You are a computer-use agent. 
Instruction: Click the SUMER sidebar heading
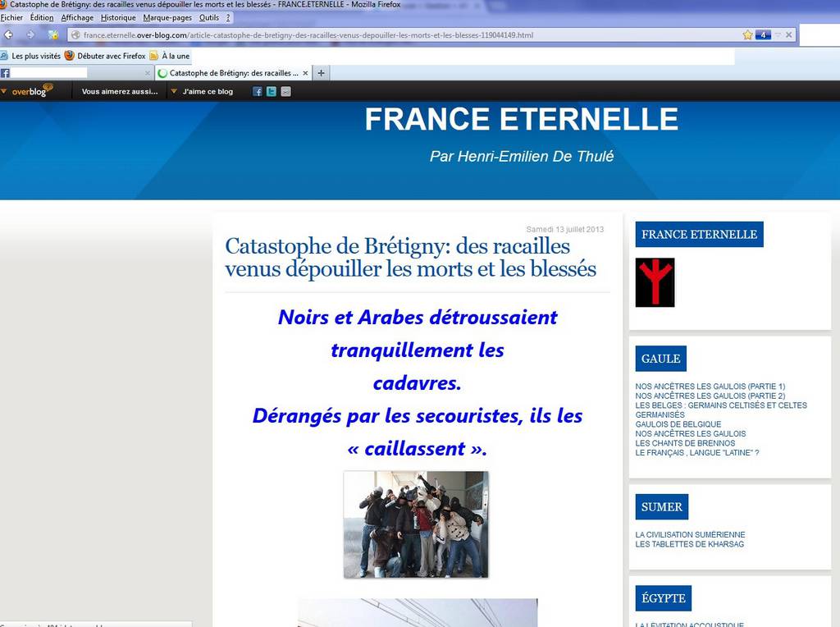coord(662,507)
